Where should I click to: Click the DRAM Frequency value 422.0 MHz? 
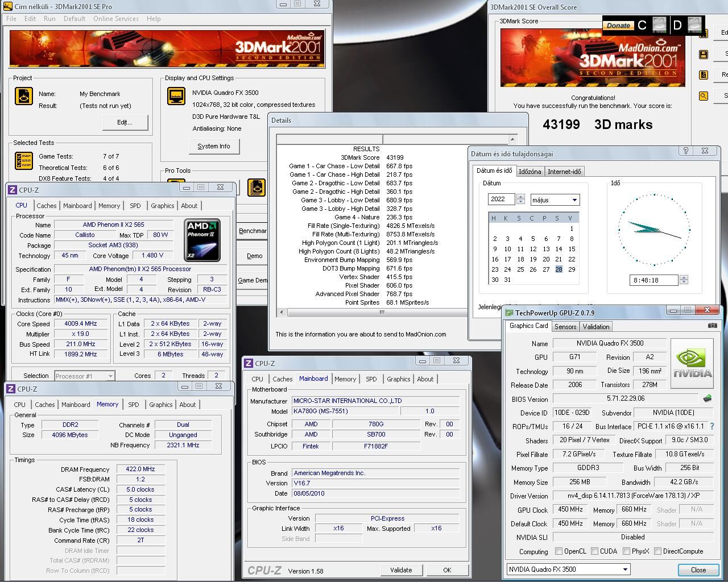point(140,469)
